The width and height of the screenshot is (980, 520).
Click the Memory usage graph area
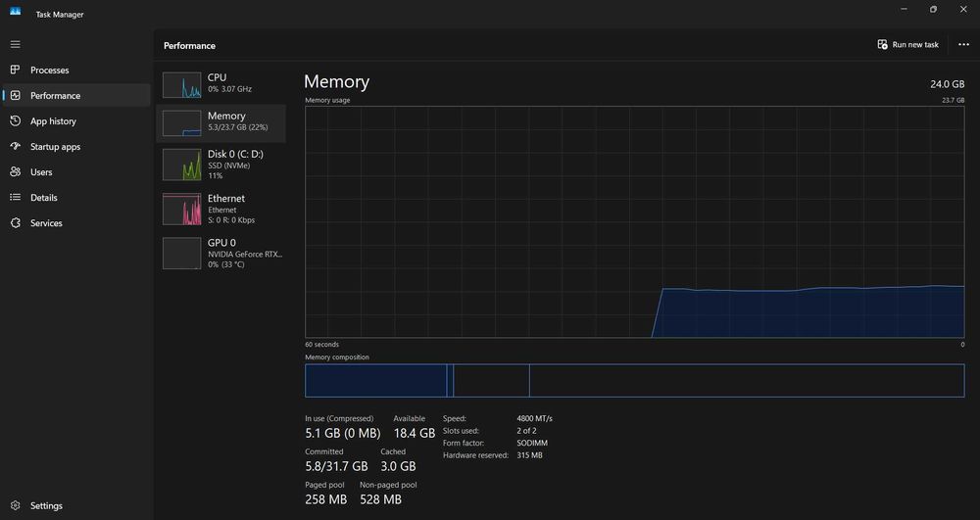point(634,221)
